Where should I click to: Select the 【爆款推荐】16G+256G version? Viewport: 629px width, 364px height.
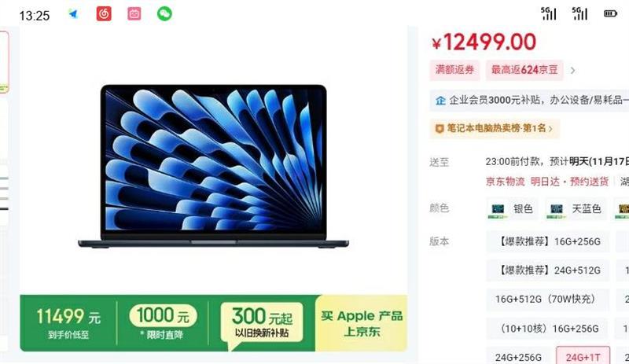pos(548,241)
